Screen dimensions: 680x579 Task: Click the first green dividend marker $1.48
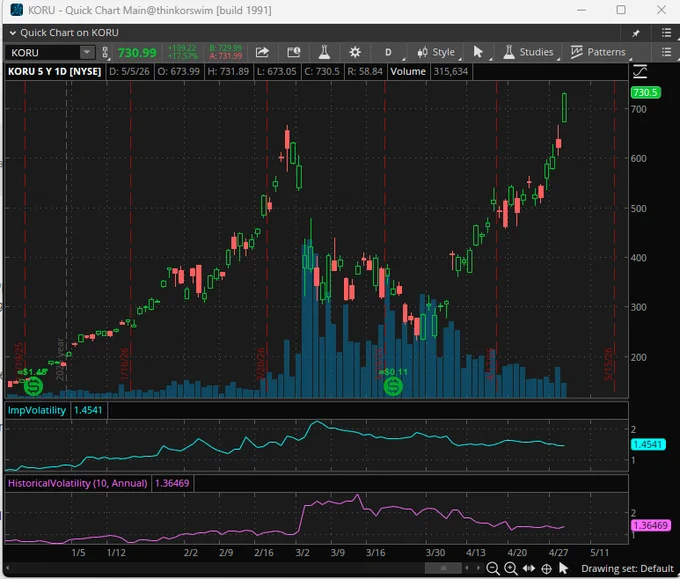click(33, 386)
